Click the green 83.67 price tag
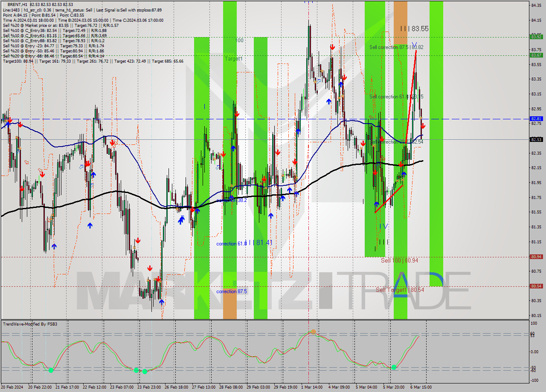Viewport: 546px width, 392px height. coord(536,55)
